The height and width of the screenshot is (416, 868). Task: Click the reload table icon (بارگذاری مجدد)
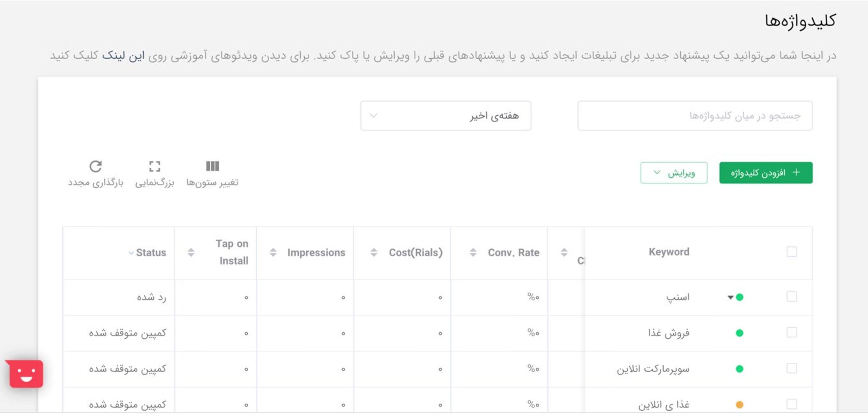[x=95, y=166]
